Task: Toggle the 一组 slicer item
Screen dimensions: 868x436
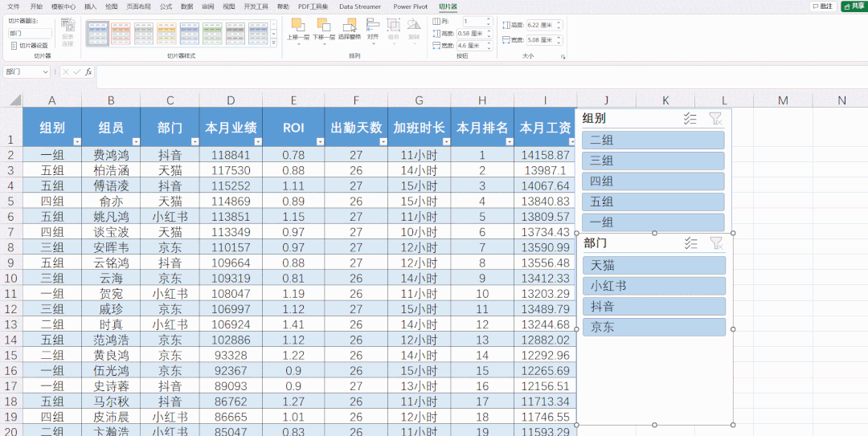Action: coord(653,222)
